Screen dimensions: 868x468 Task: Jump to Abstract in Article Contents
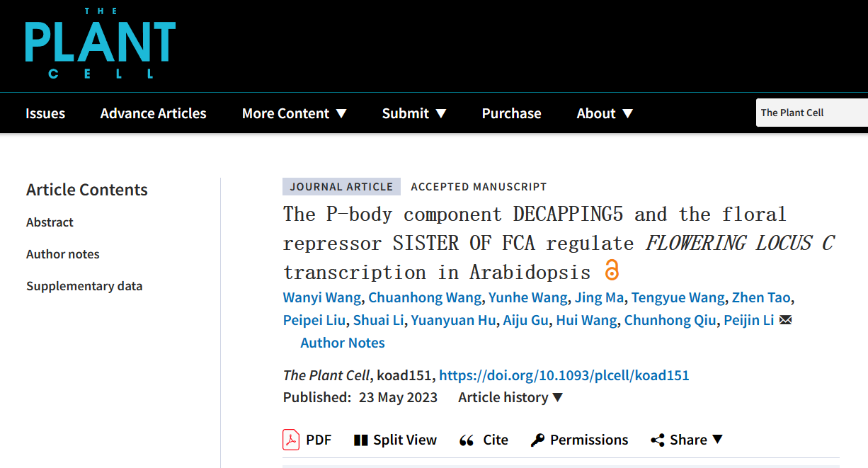[50, 222]
